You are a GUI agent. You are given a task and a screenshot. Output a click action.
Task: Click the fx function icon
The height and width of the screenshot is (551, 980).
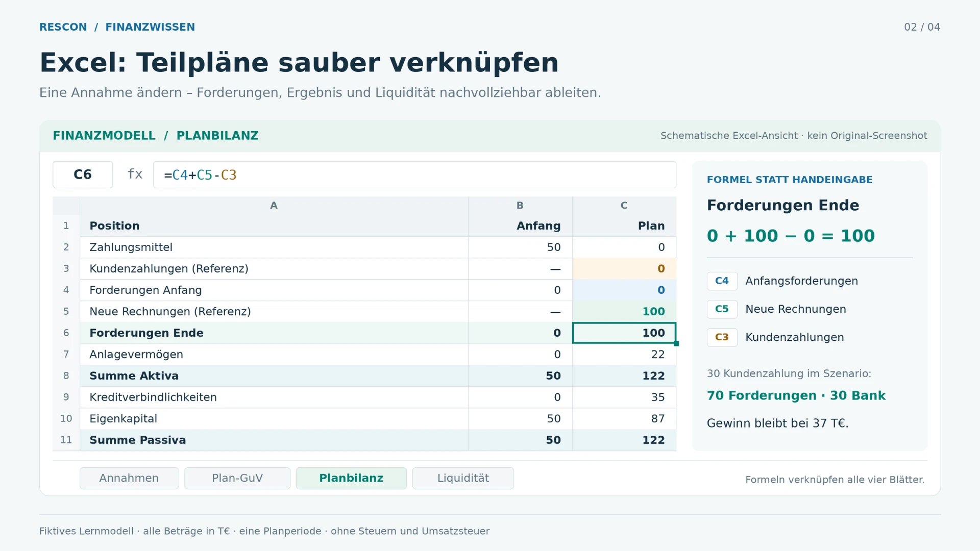coord(135,174)
